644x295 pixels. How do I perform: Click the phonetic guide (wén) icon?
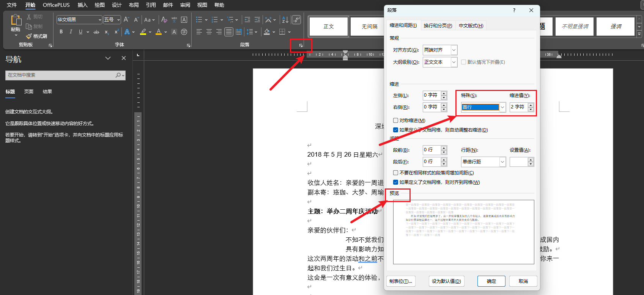[174, 19]
